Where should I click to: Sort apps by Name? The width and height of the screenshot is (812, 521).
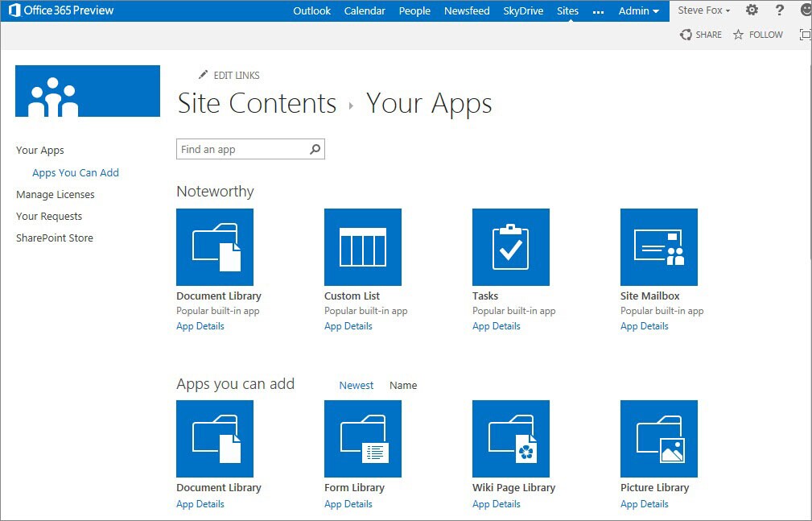pos(403,385)
